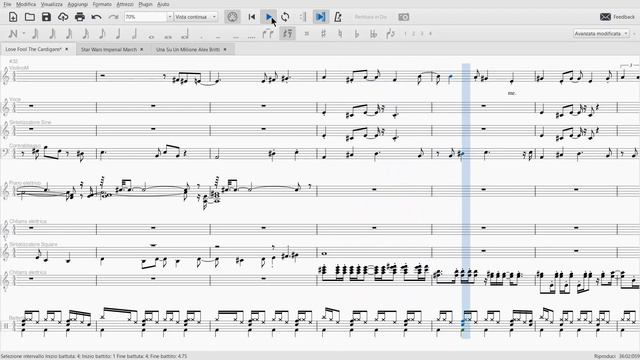Viewport: 640px width, 360px height.
Task: Open the Aggiungi menu
Action: [78, 4]
